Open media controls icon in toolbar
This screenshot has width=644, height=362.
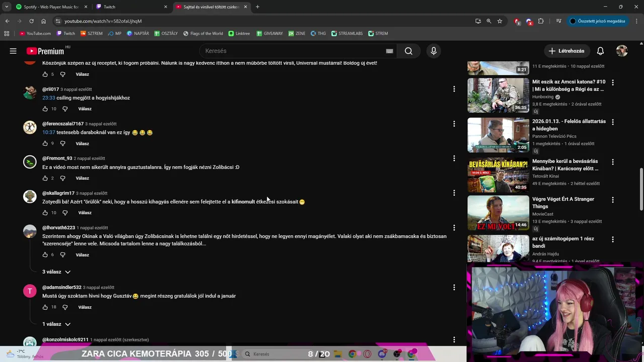point(558,21)
